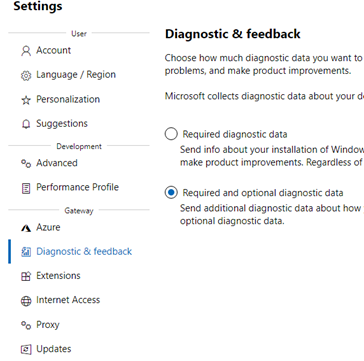This screenshot has width=364, height=361.
Task: Open Performance Profile settings label
Action: click(x=77, y=187)
